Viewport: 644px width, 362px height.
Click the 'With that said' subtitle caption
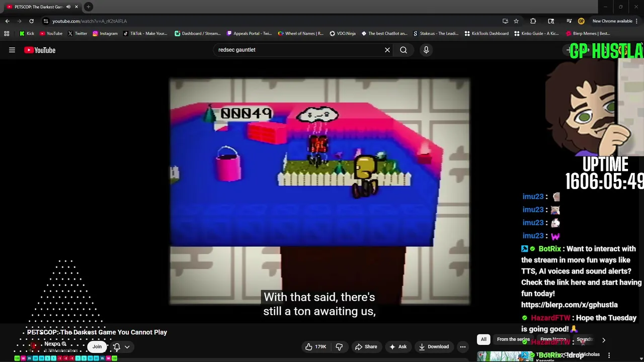coord(319,304)
